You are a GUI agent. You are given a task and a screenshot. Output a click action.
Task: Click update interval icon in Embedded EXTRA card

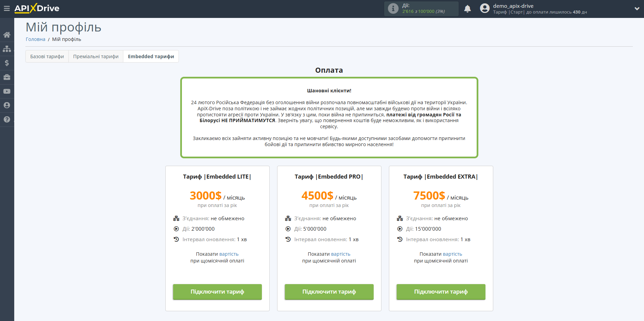point(400,239)
